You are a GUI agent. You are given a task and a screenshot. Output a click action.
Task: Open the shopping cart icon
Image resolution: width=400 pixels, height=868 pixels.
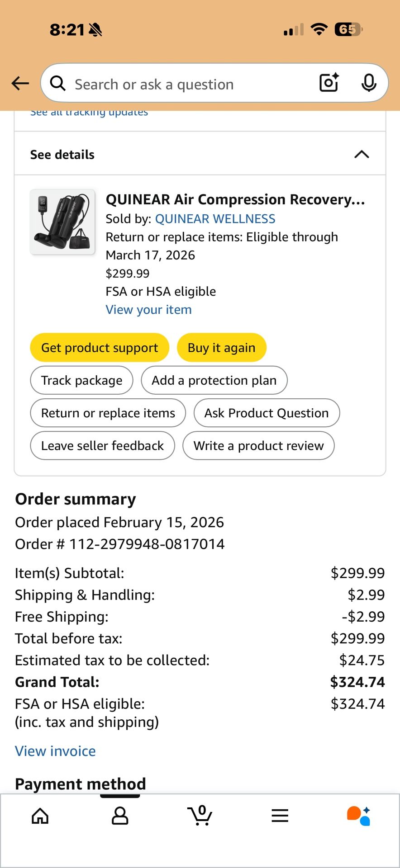(x=200, y=816)
